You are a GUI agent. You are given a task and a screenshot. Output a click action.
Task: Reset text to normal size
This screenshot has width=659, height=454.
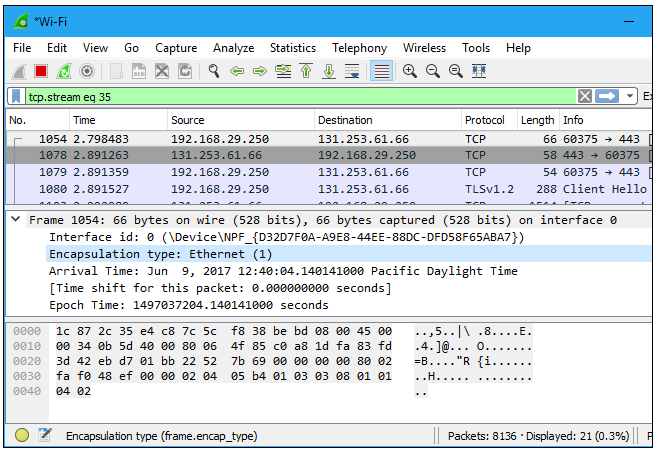click(x=456, y=71)
